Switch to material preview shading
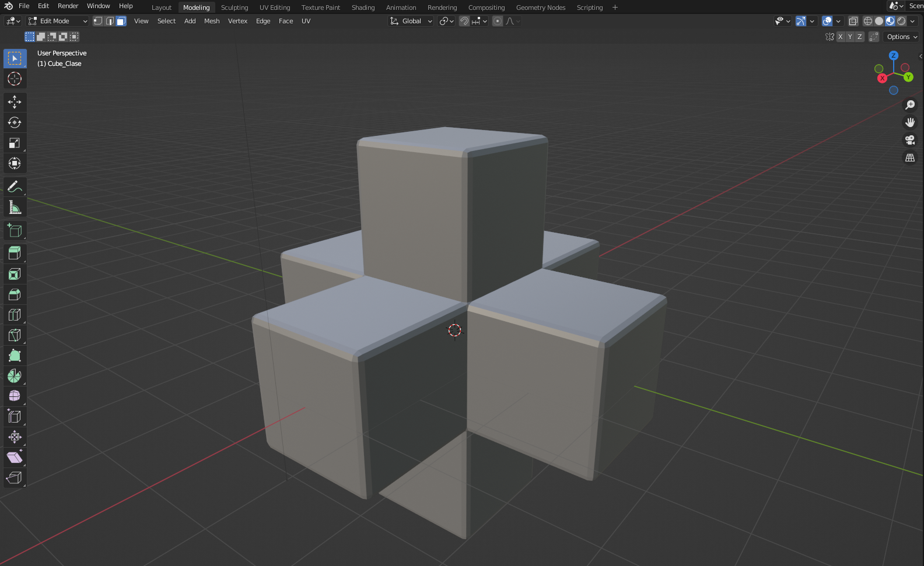 click(x=890, y=21)
